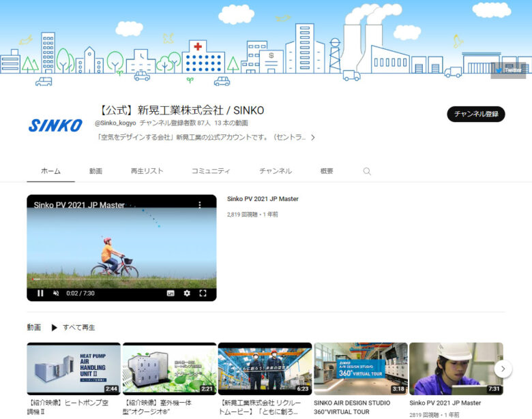Open the 概要 tab

327,171
